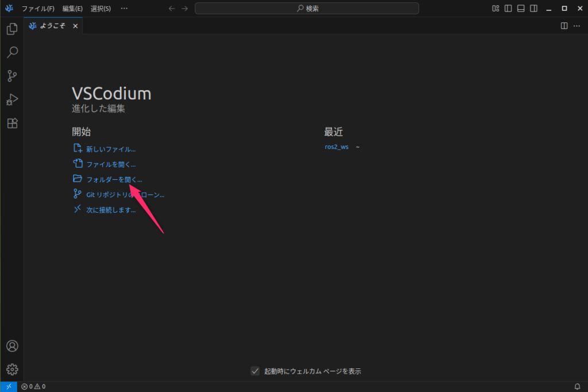Open the Manage gear menu
This screenshot has height=392, width=588.
tap(11, 369)
